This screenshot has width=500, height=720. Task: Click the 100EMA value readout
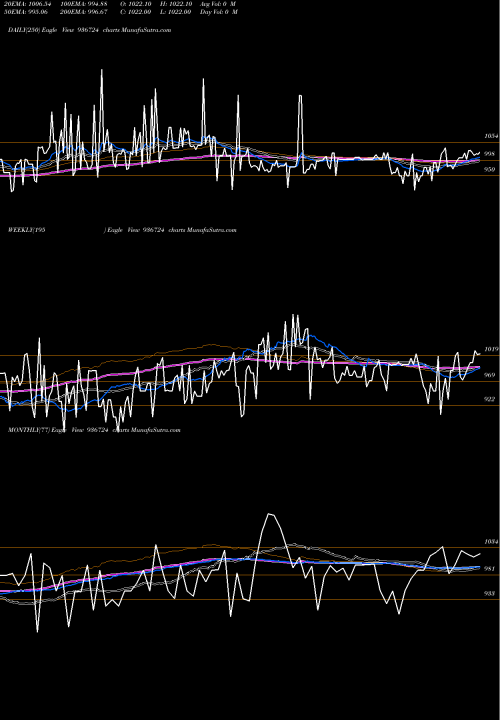[x=84, y=4]
